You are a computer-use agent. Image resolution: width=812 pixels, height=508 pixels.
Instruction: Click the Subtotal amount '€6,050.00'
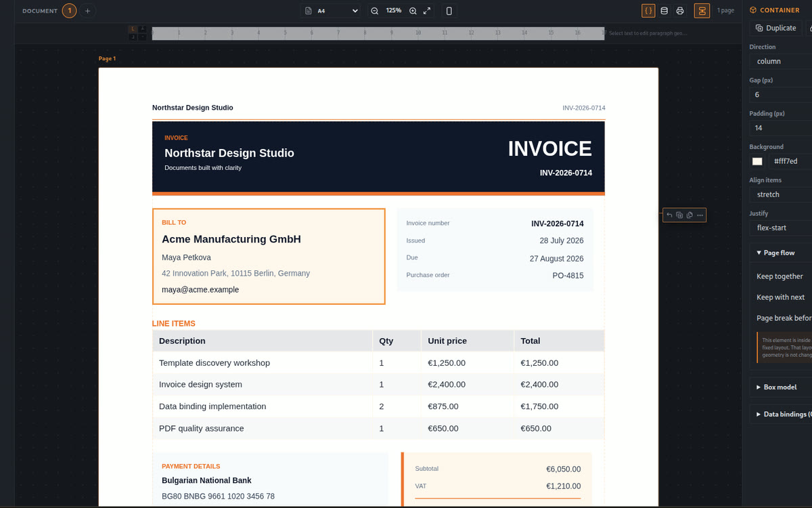point(564,469)
